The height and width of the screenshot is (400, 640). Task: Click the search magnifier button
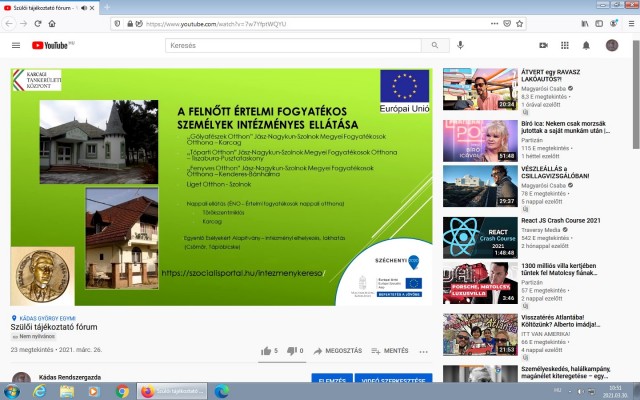pyautogui.click(x=435, y=45)
